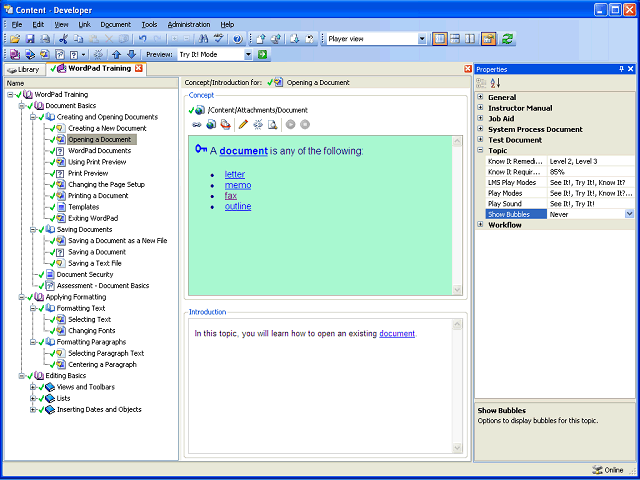640x480 pixels.
Task: Open the Link menu
Action: click(84, 24)
